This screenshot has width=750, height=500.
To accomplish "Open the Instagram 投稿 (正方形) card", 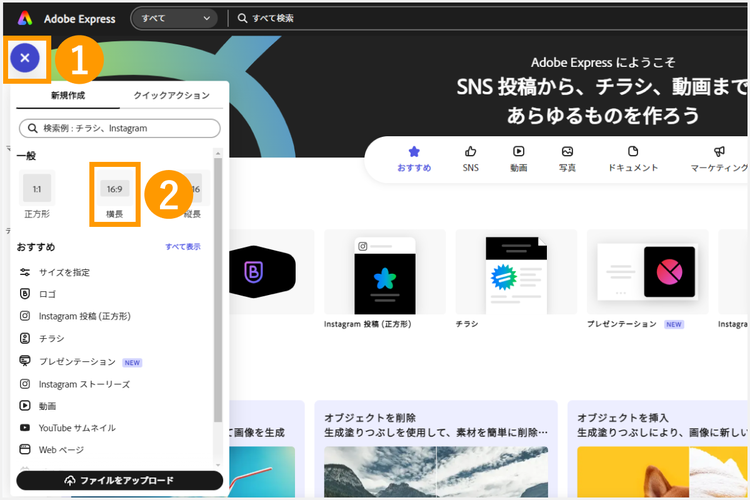I will pyautogui.click(x=385, y=272).
